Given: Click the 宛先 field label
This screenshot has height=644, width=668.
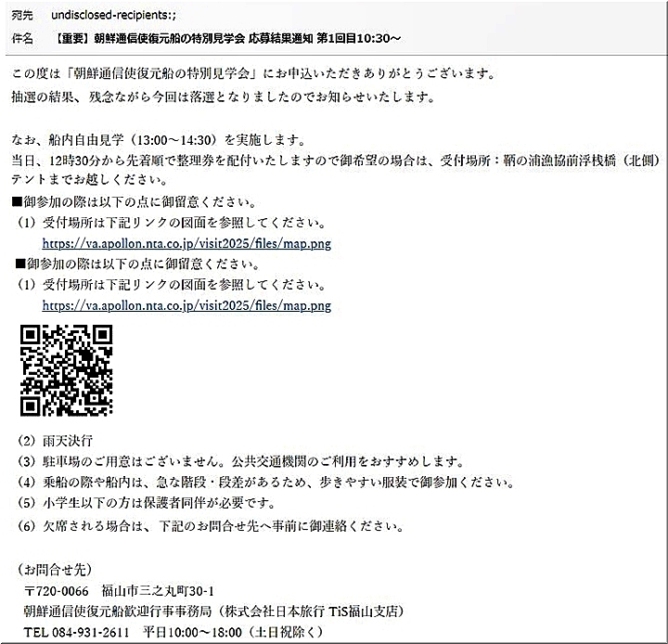Looking at the screenshot, I should click(x=21, y=17).
